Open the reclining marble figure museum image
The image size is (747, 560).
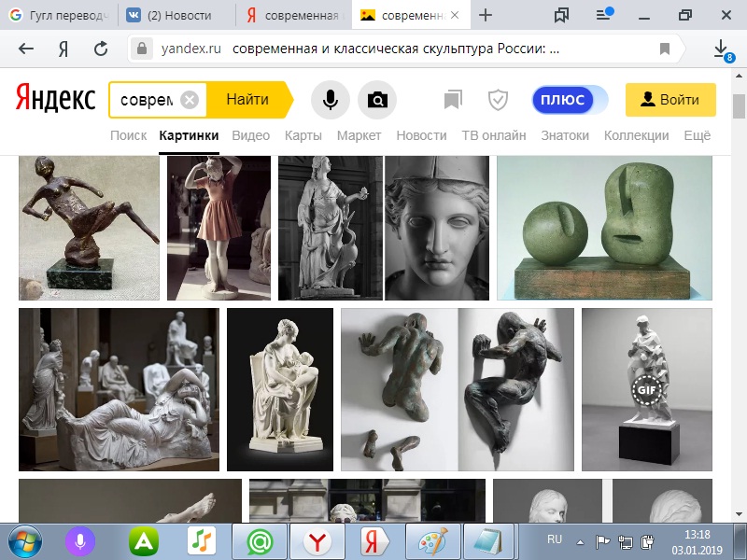click(x=120, y=389)
